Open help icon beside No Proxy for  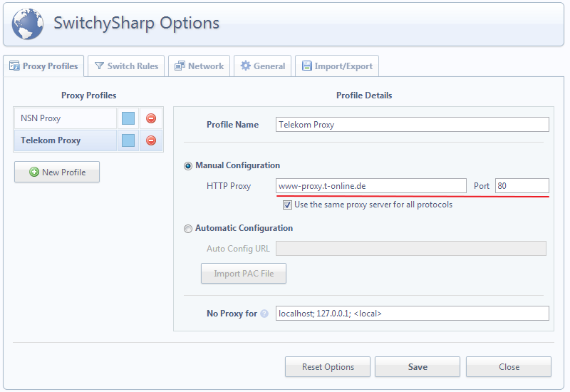[x=264, y=314]
